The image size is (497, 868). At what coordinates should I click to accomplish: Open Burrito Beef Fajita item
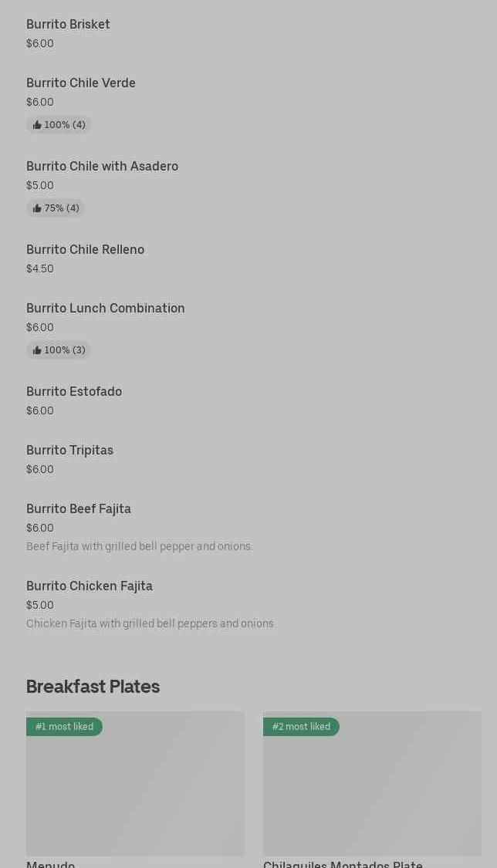click(79, 509)
